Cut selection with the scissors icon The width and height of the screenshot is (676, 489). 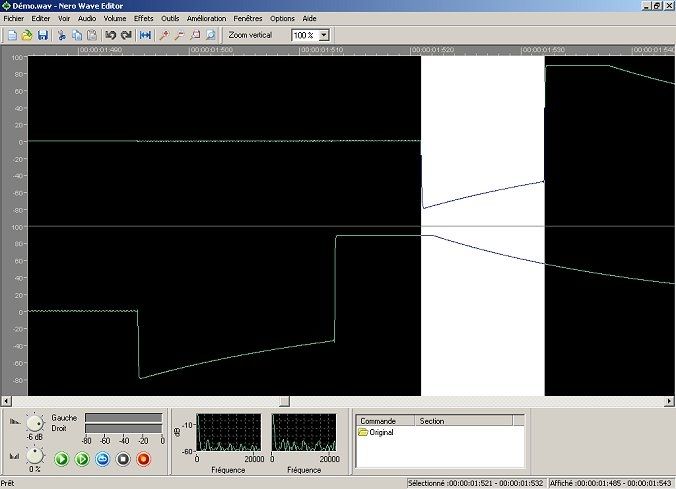click(x=62, y=35)
